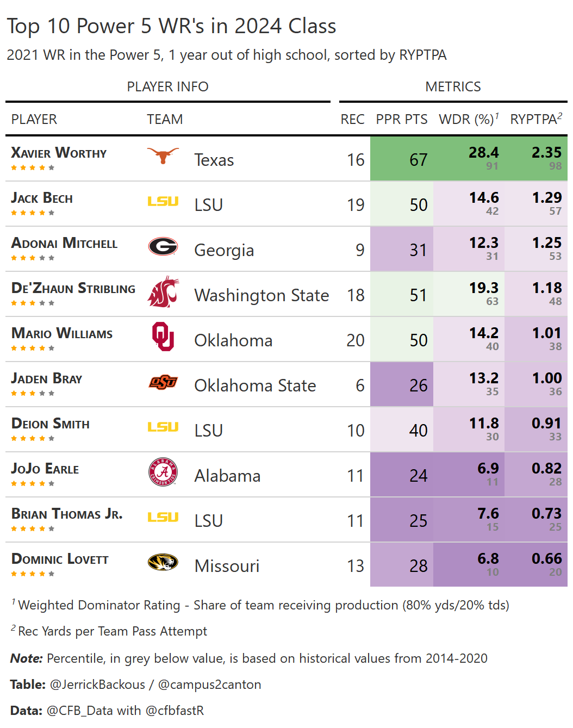
Task: Click the Washington State Cougars logo
Action: [x=163, y=292]
